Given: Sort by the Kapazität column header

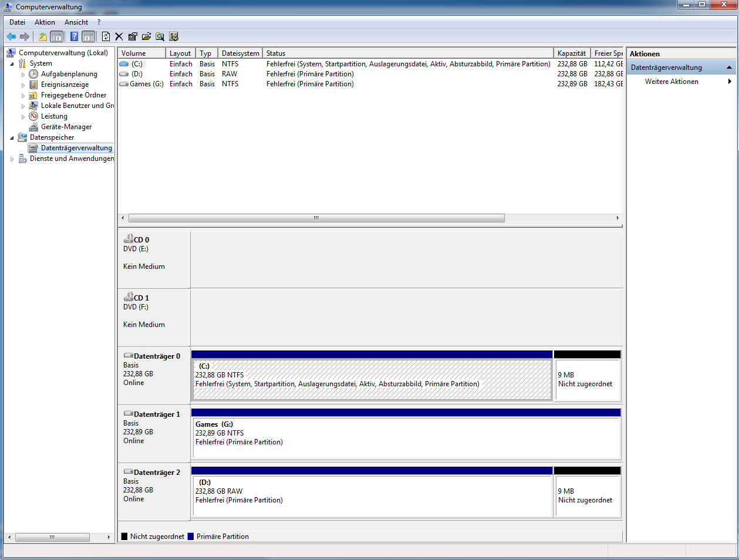Looking at the screenshot, I should (x=572, y=53).
